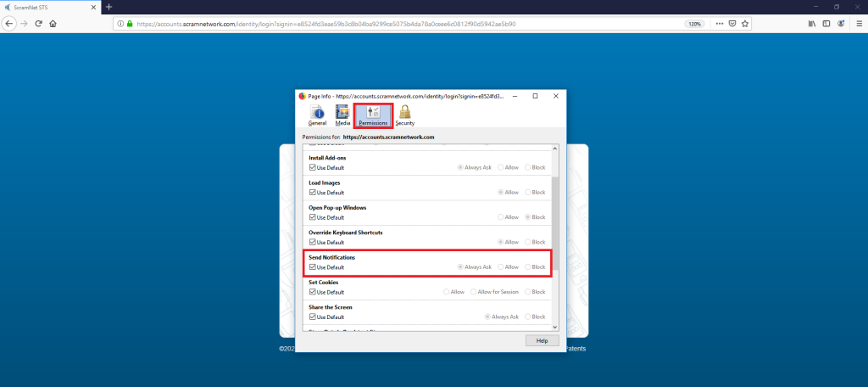Open the Firefox hamburger menu
The width and height of the screenshot is (868, 387).
click(x=856, y=24)
